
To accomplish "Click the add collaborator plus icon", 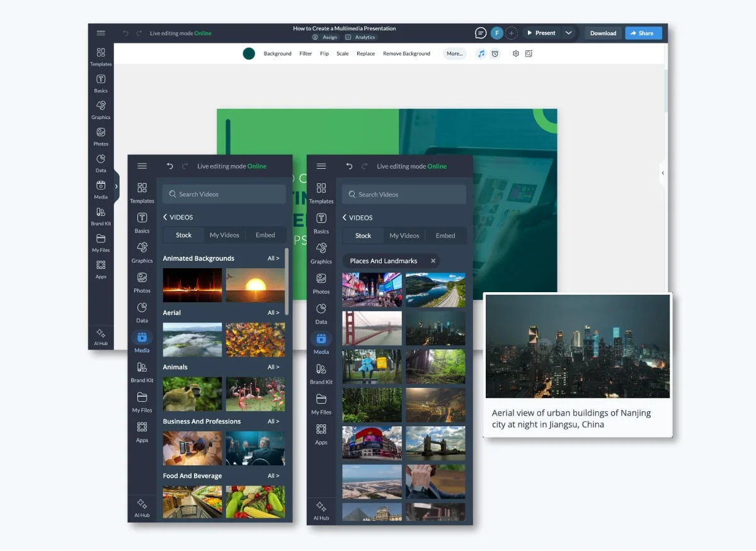I will click(x=512, y=33).
